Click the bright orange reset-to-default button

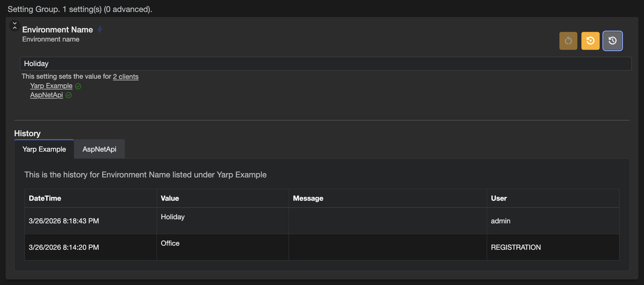point(590,41)
